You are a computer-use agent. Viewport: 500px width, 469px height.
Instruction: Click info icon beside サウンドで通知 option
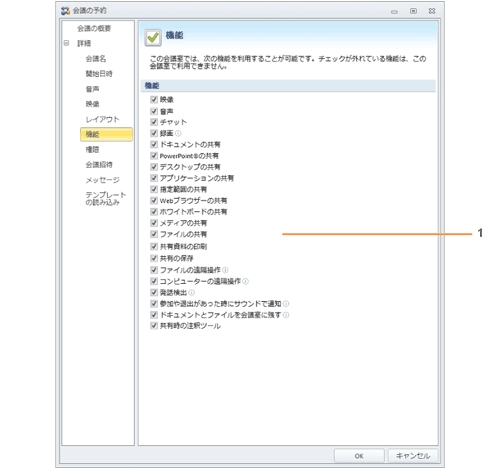(286, 304)
